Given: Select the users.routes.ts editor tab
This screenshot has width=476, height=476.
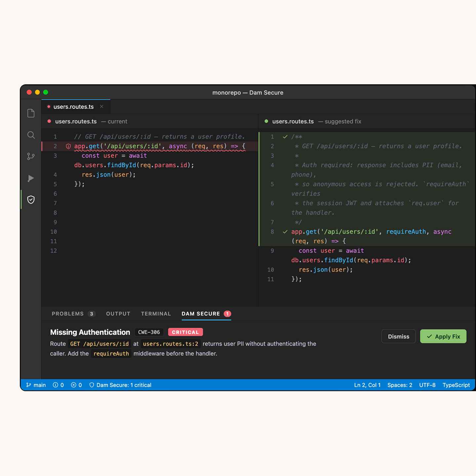Looking at the screenshot, I should 76,107.
